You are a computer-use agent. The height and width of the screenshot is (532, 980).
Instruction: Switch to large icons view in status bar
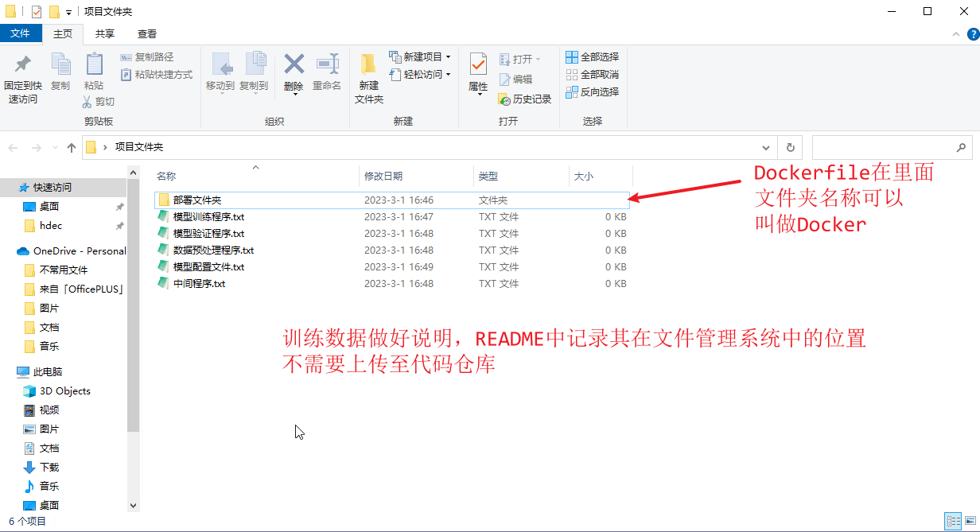pyautogui.click(x=969, y=521)
